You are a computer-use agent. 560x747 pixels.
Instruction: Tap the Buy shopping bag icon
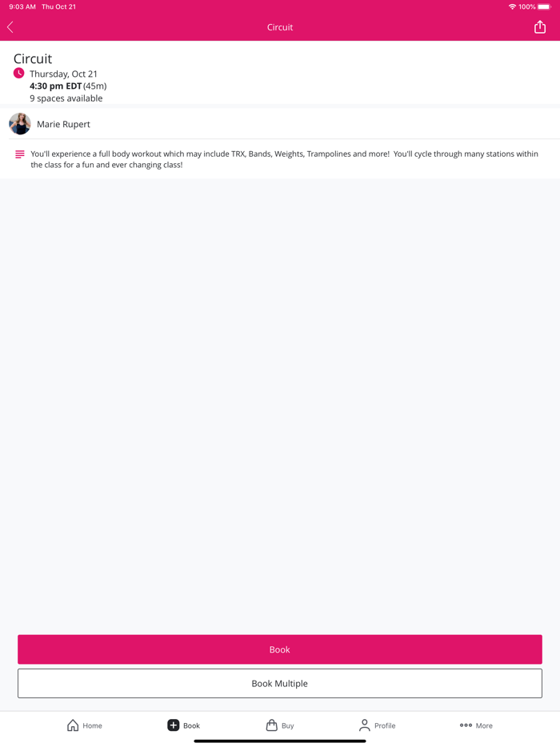pos(272,725)
